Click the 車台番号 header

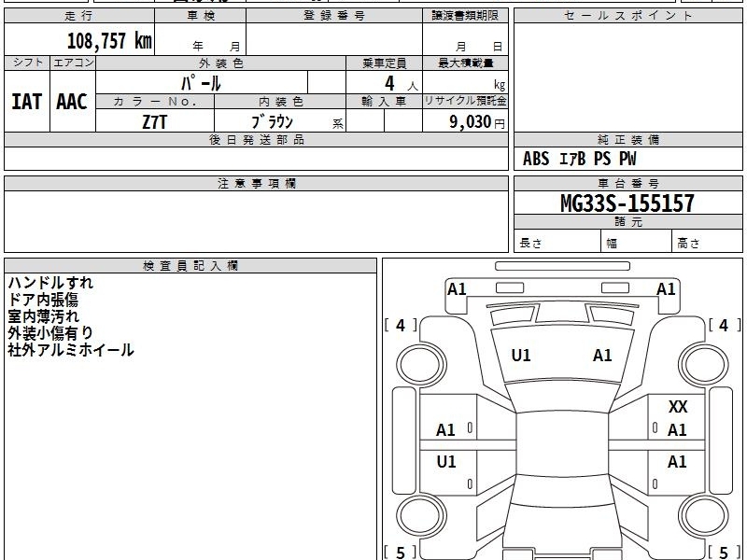[x=627, y=183]
